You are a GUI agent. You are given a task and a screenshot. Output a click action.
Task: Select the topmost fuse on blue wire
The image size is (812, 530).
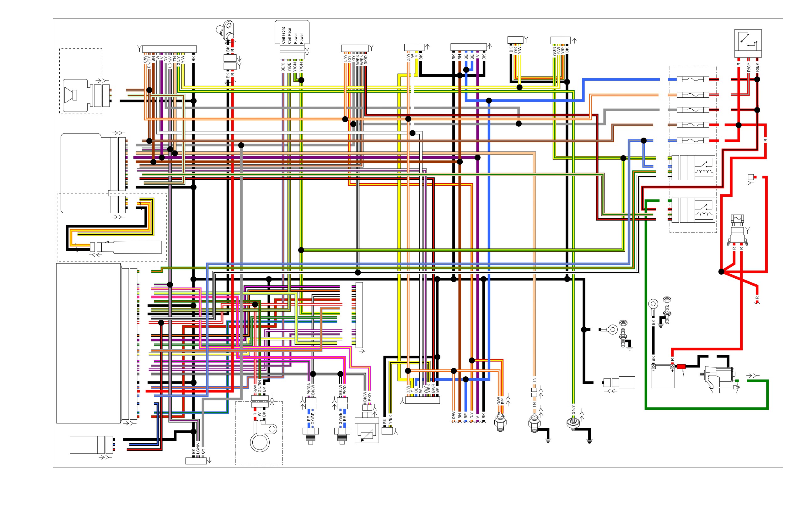click(693, 79)
